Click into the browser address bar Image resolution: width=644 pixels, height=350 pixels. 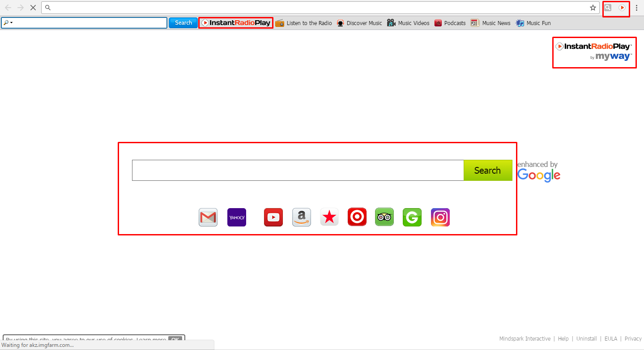[x=320, y=8]
